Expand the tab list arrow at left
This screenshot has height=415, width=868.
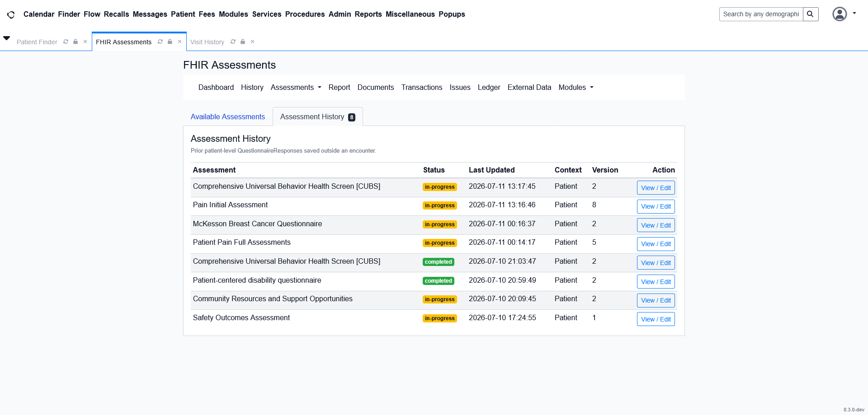tap(7, 38)
